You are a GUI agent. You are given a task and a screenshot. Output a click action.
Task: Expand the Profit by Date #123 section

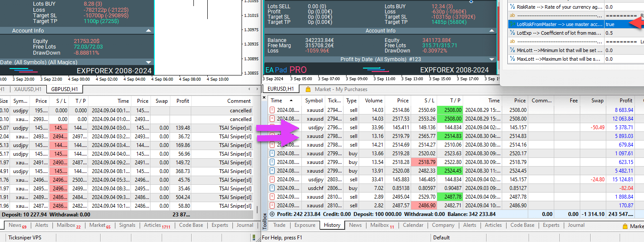click(x=492, y=59)
